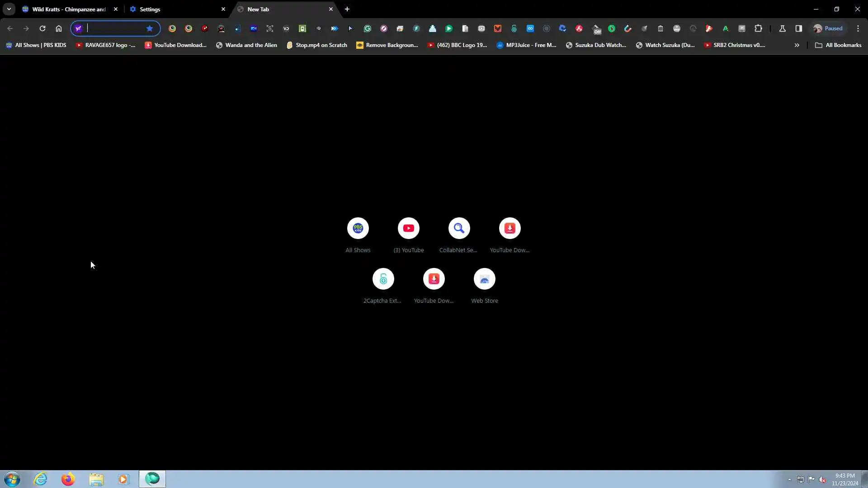868x488 pixels.
Task: Expand hidden bookmarks overflow chevron
Action: coord(797,45)
